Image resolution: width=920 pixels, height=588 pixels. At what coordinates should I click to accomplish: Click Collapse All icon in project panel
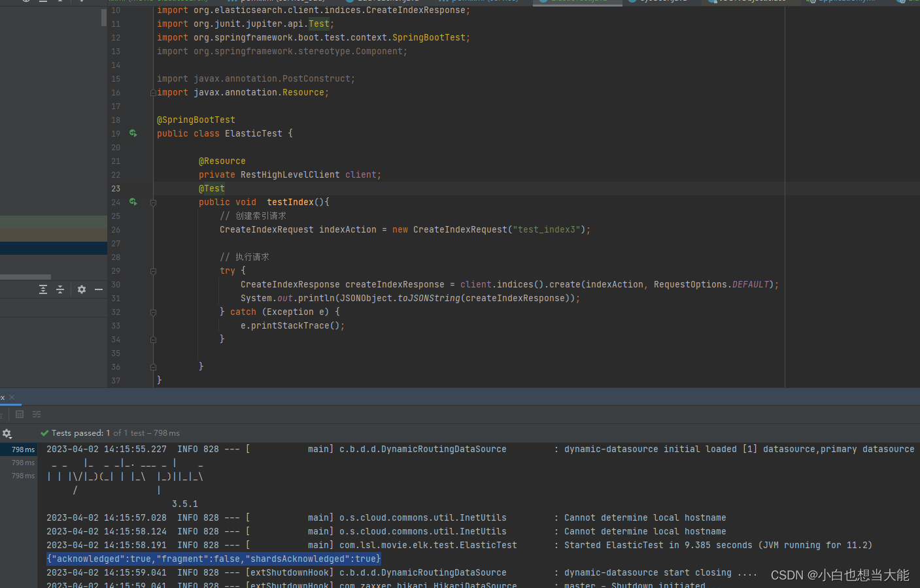[x=60, y=289]
